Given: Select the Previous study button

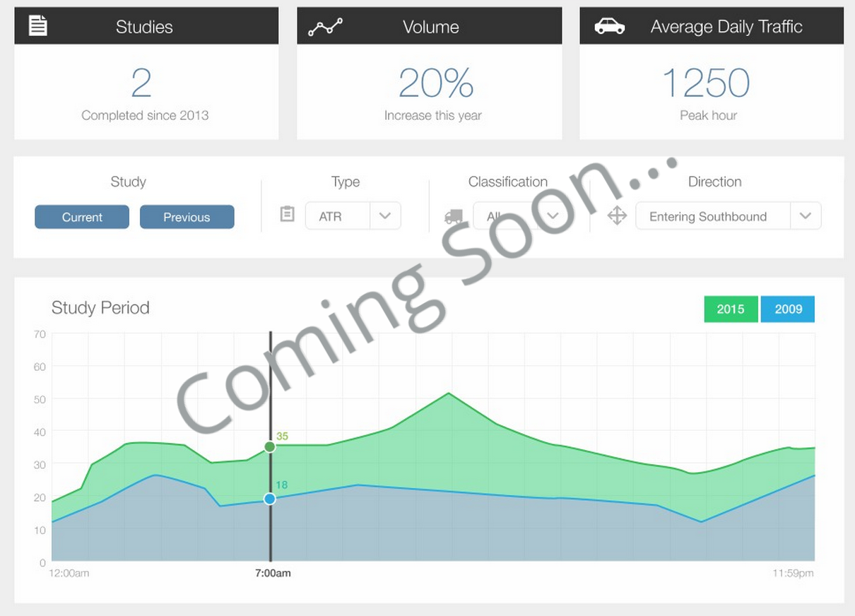Looking at the screenshot, I should coord(187,217).
